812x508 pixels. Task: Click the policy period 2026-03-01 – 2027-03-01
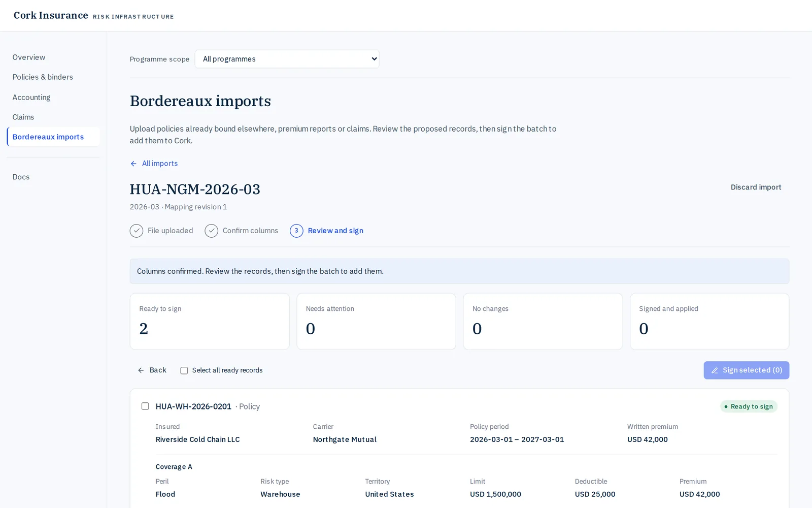(x=517, y=439)
